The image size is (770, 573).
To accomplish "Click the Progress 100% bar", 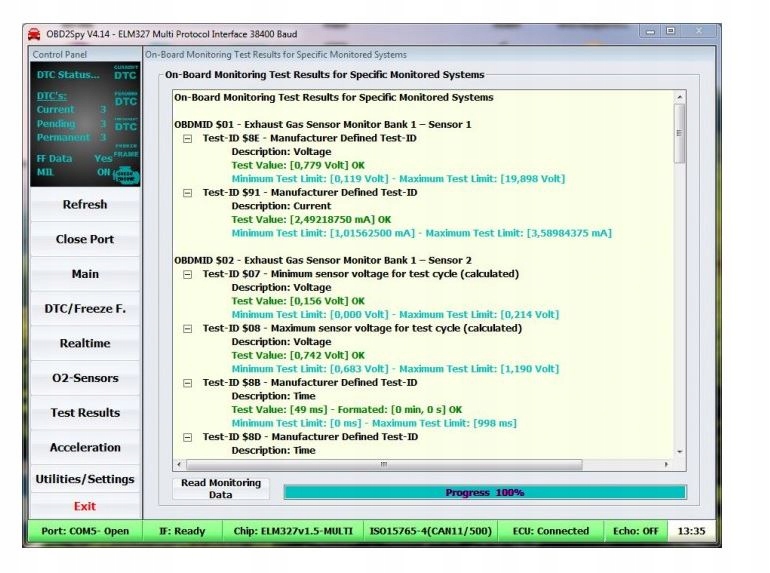I will coord(485,492).
